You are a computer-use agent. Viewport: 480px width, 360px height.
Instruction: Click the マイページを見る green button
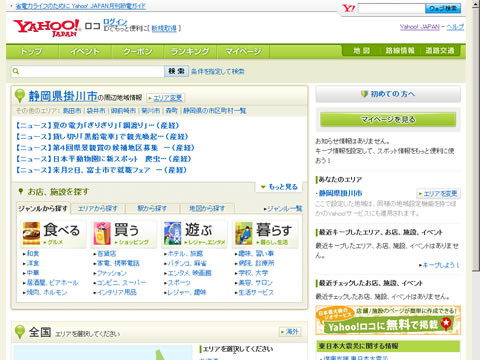[388, 120]
